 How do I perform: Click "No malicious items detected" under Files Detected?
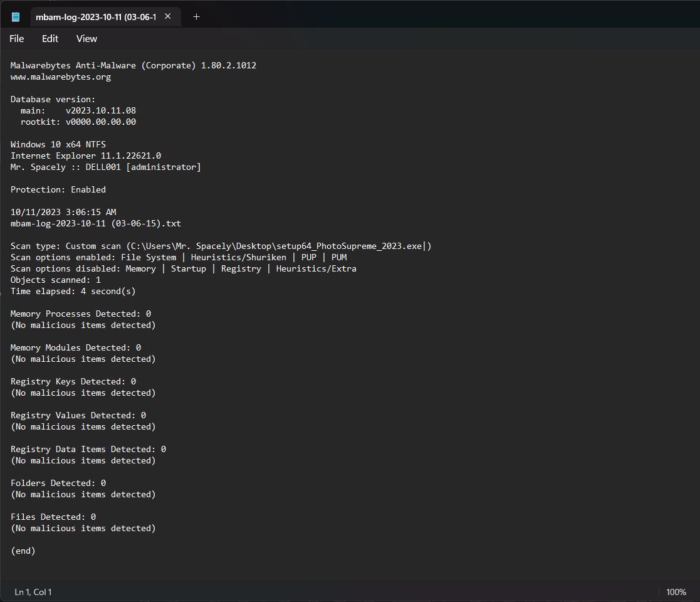[x=83, y=528]
